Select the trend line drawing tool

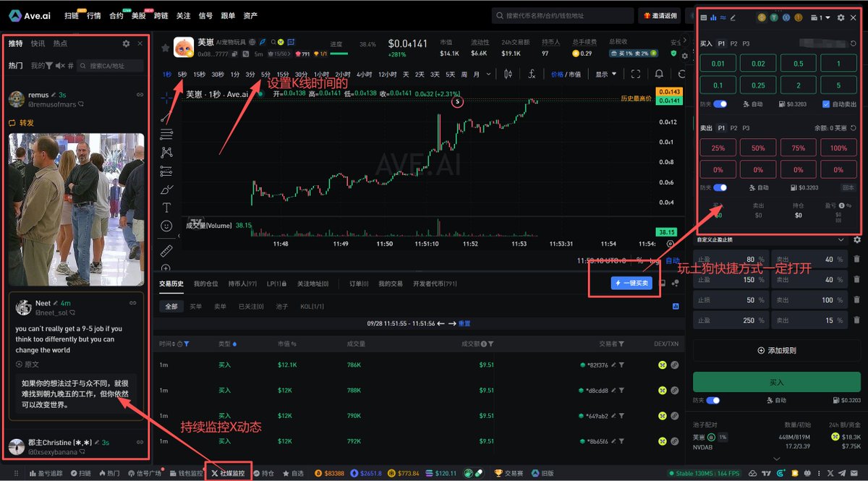(166, 116)
